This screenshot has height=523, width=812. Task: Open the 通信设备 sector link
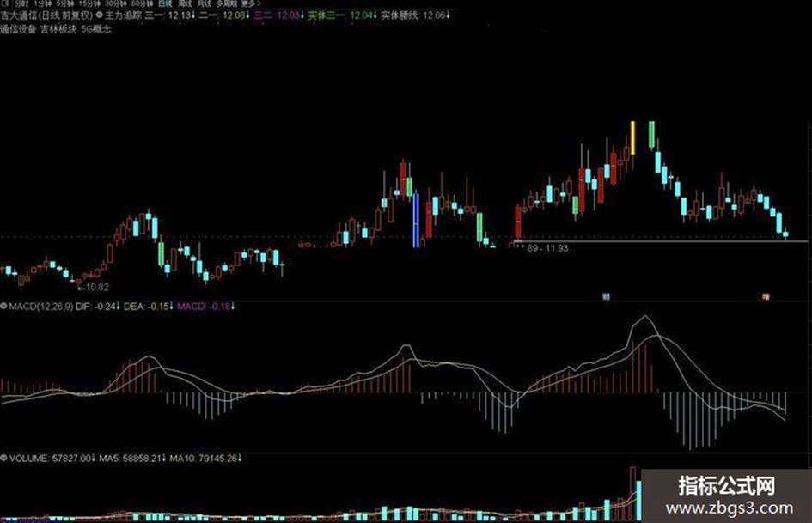click(x=18, y=29)
